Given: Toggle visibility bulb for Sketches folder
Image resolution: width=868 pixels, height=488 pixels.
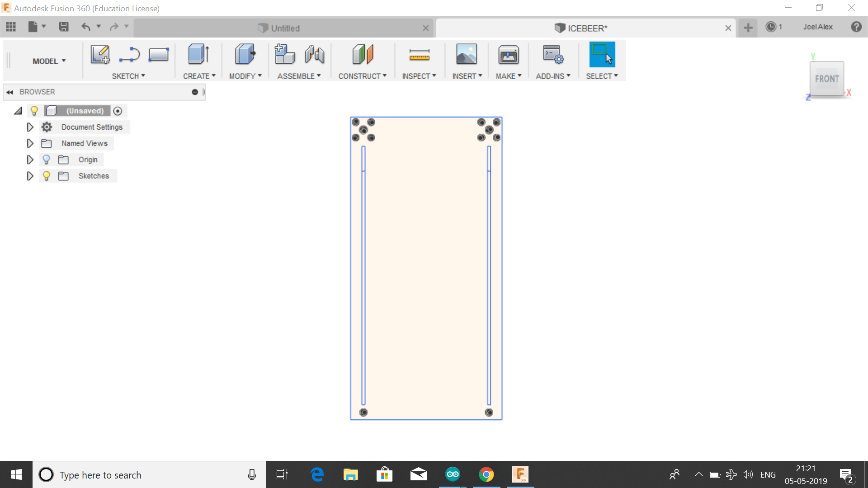Looking at the screenshot, I should tap(46, 176).
